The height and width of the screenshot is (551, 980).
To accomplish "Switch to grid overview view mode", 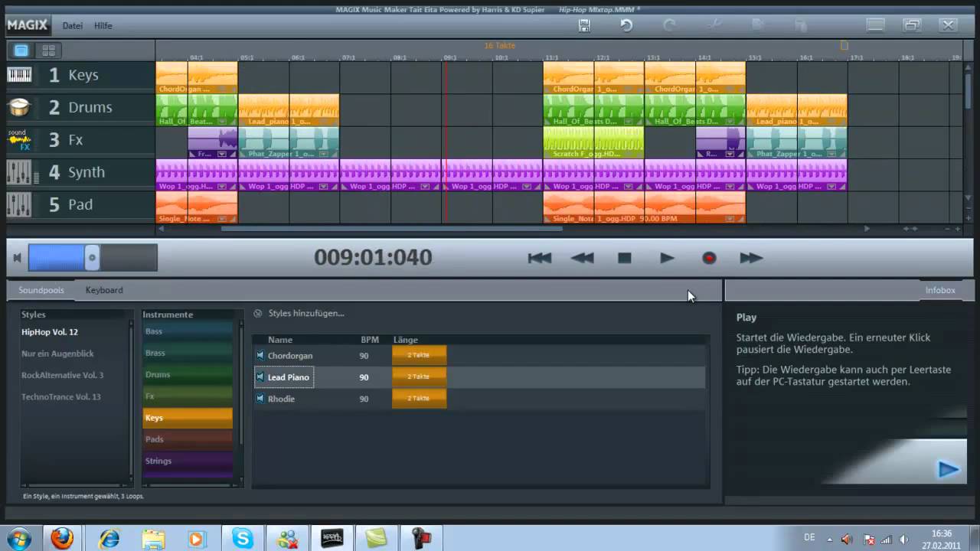I will (48, 51).
